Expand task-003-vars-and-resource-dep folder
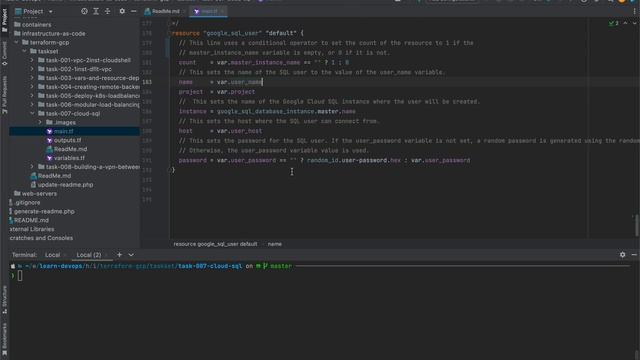The height and width of the screenshot is (360, 640). [32, 78]
